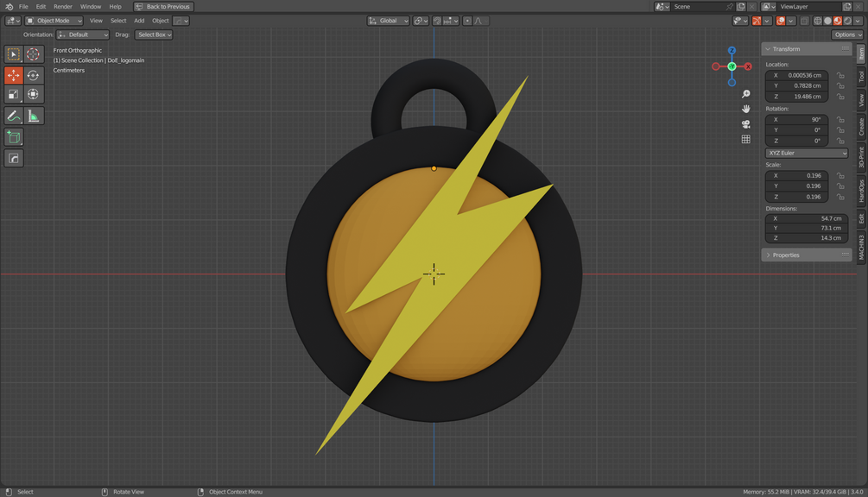Switch to material preview shading

pyautogui.click(x=838, y=21)
